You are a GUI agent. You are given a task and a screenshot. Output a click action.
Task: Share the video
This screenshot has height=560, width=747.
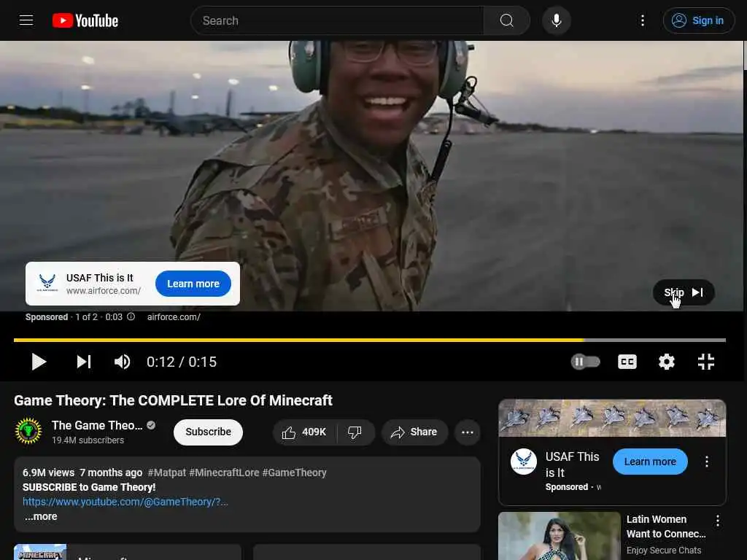pyautogui.click(x=414, y=432)
